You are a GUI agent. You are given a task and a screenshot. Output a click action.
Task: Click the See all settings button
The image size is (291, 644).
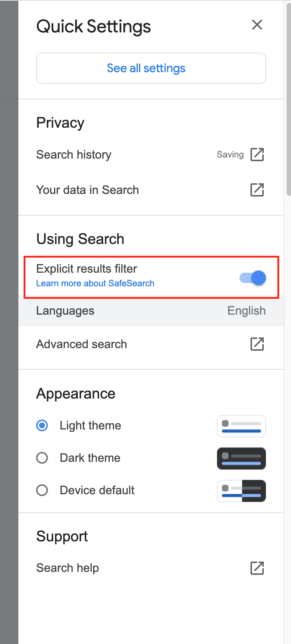151,68
